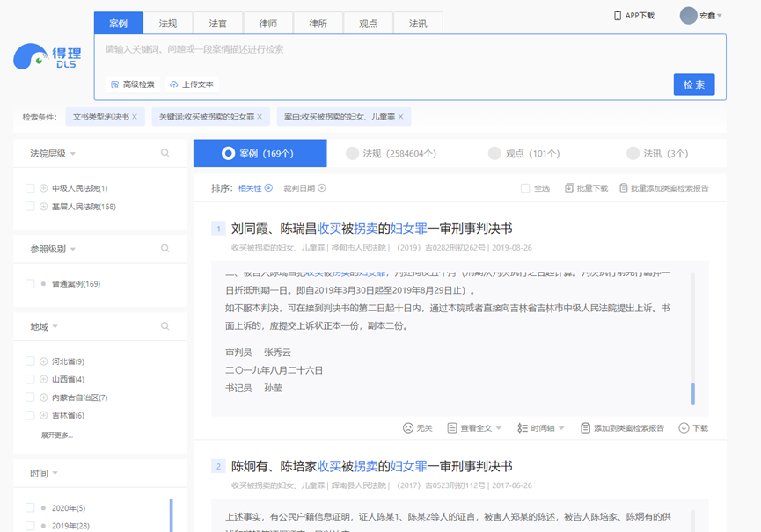Click the blue 检索 search button
The image size is (761, 532).
tap(694, 84)
